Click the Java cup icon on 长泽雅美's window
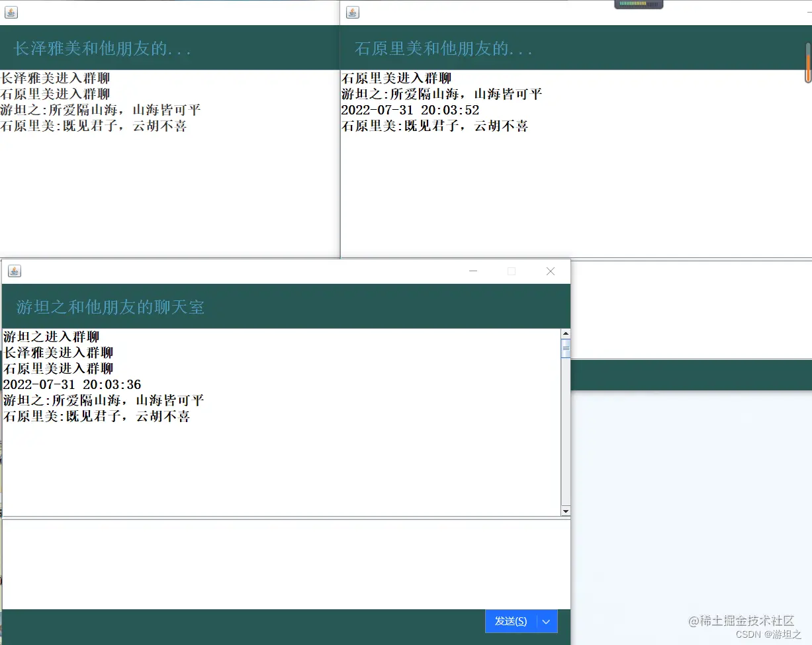The image size is (812, 645). click(10, 12)
